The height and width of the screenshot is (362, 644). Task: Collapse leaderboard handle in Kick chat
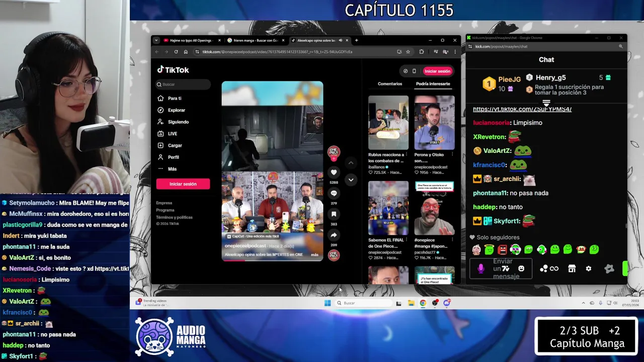tap(546, 103)
